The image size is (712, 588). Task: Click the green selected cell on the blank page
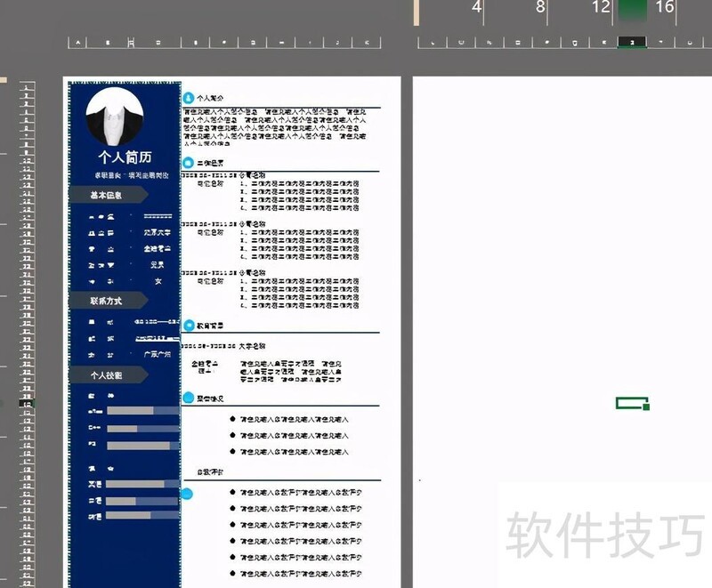(631, 402)
